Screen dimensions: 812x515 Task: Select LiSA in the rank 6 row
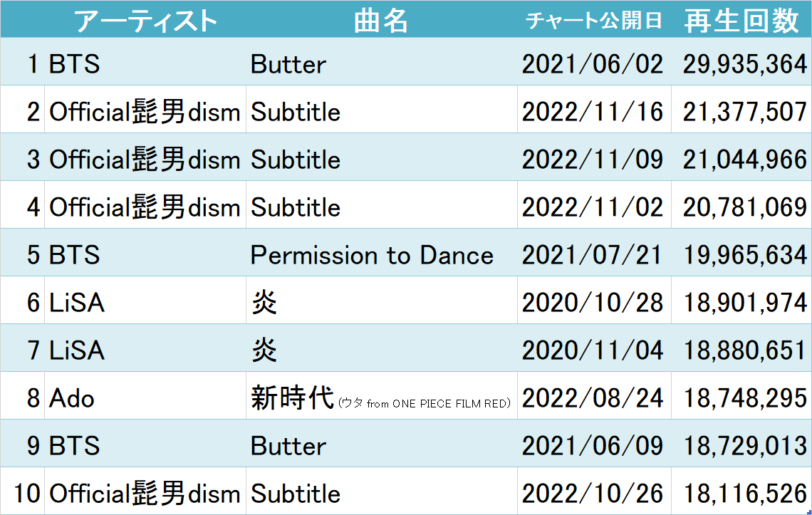(77, 303)
